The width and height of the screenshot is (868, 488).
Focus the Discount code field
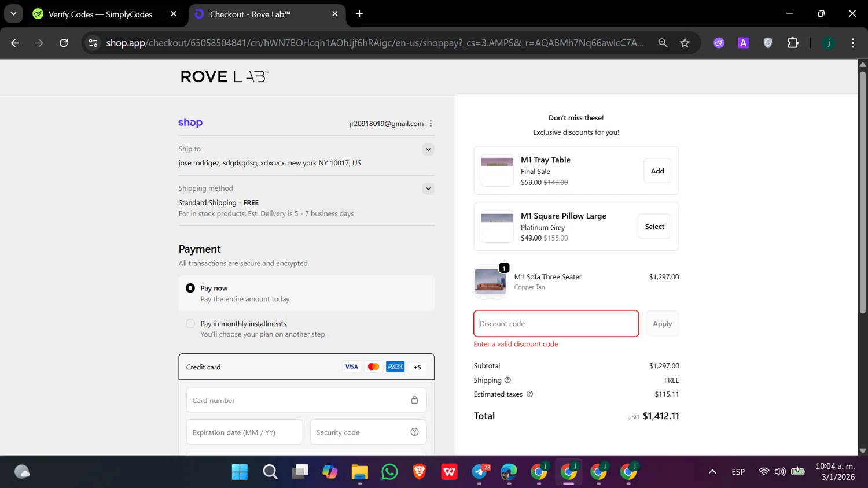(556, 324)
